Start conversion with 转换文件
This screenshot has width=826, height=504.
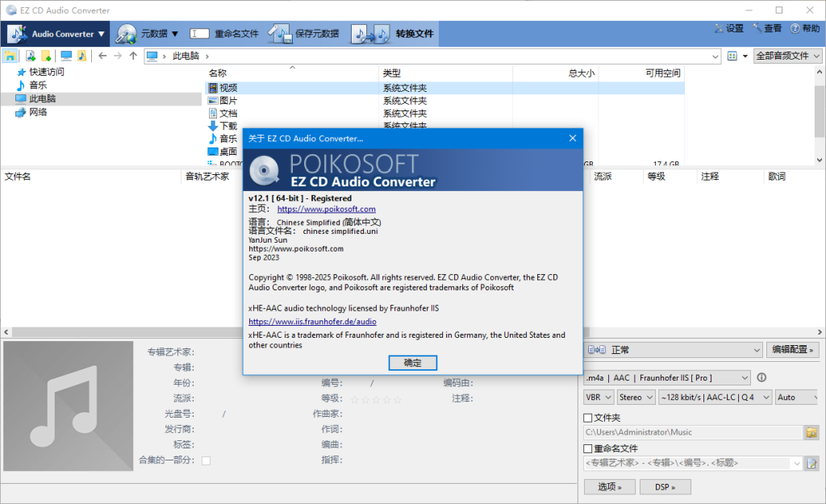(393, 34)
